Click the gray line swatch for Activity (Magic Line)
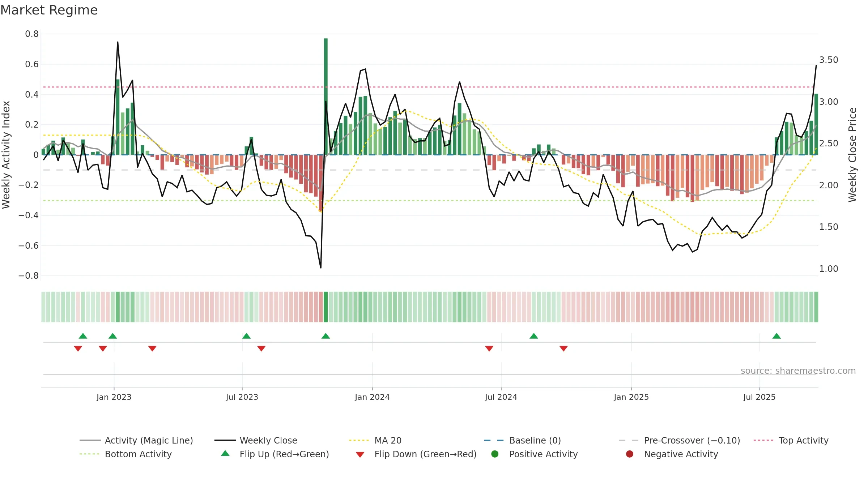 [x=90, y=440]
